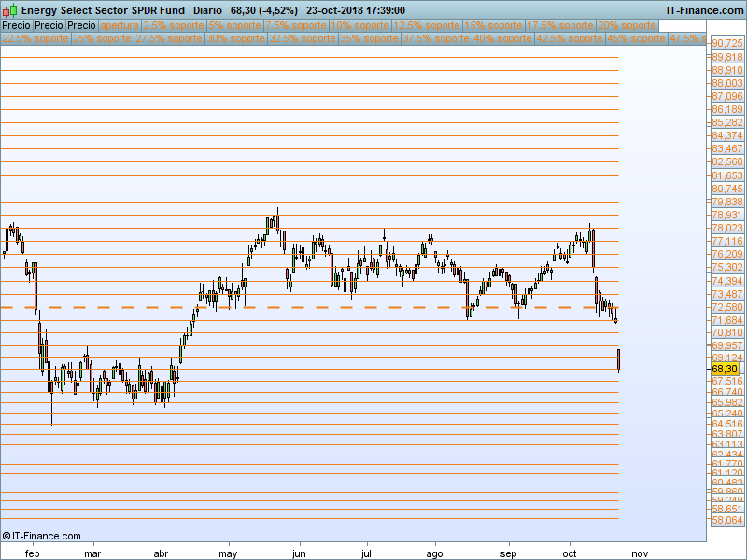Click the 90,725 price axis label
747x560 pixels.
pyautogui.click(x=727, y=43)
